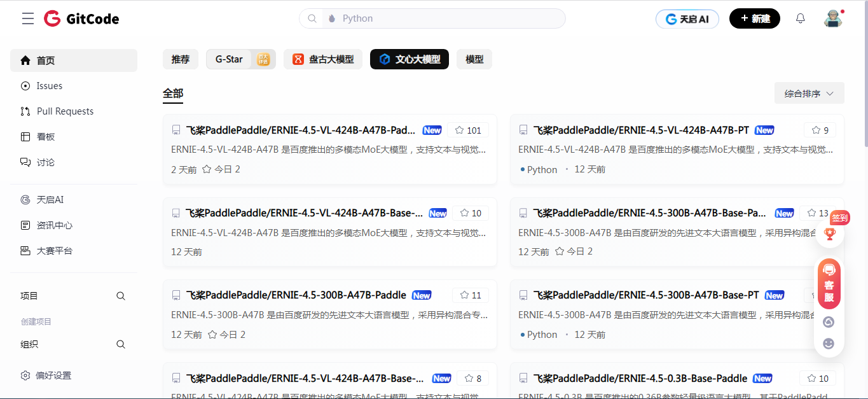
Task: Open 资讯中心 in sidebar
Action: point(74,225)
